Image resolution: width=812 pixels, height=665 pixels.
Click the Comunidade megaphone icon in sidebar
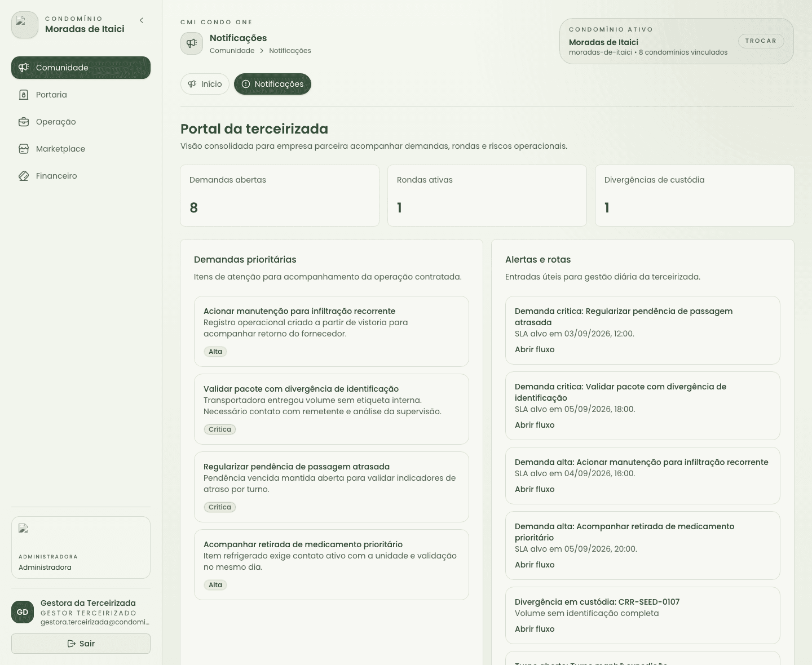[x=24, y=68]
